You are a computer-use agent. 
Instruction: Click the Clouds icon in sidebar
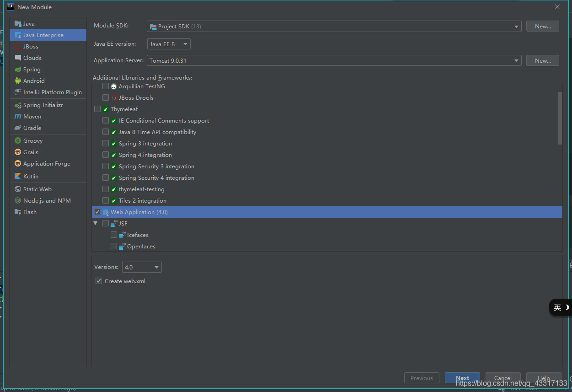point(18,58)
